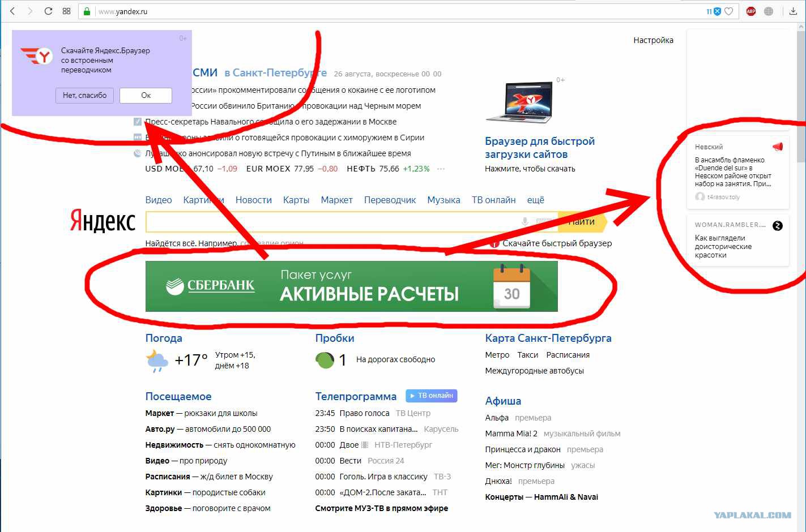Screen dimensions: 806x532
Task: Open the Погода section heading
Action: [164, 338]
